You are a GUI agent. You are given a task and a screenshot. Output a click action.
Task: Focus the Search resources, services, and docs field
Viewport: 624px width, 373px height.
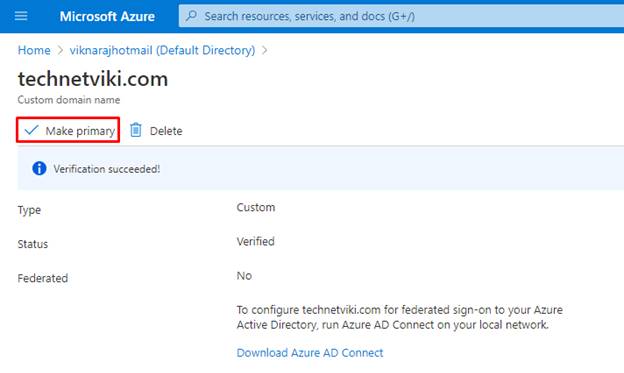[401, 16]
